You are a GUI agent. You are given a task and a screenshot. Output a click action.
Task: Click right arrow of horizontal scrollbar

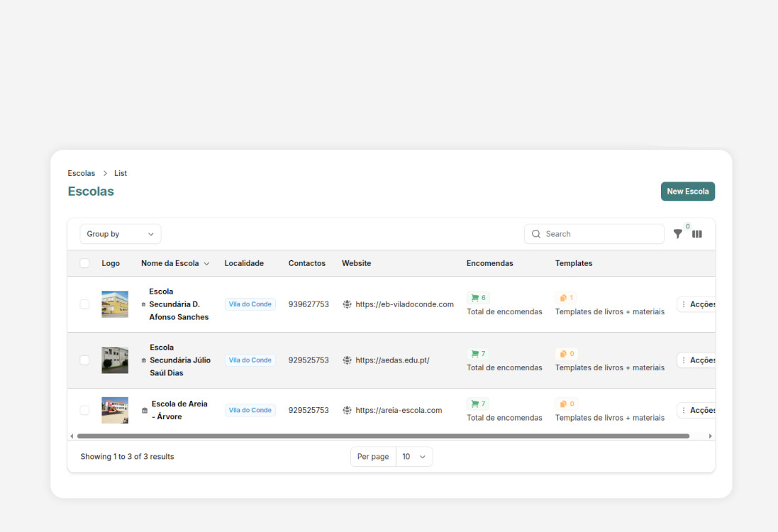[710, 436]
